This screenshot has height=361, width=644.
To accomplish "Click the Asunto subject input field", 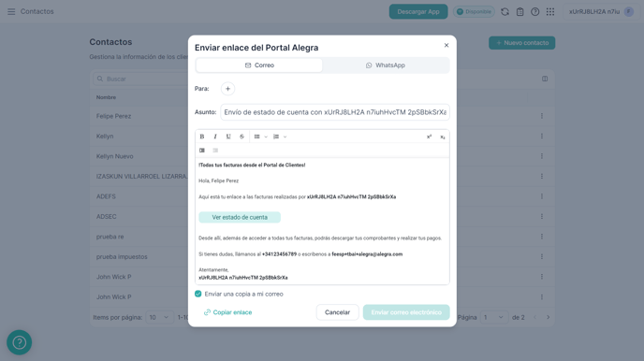I will click(x=335, y=112).
